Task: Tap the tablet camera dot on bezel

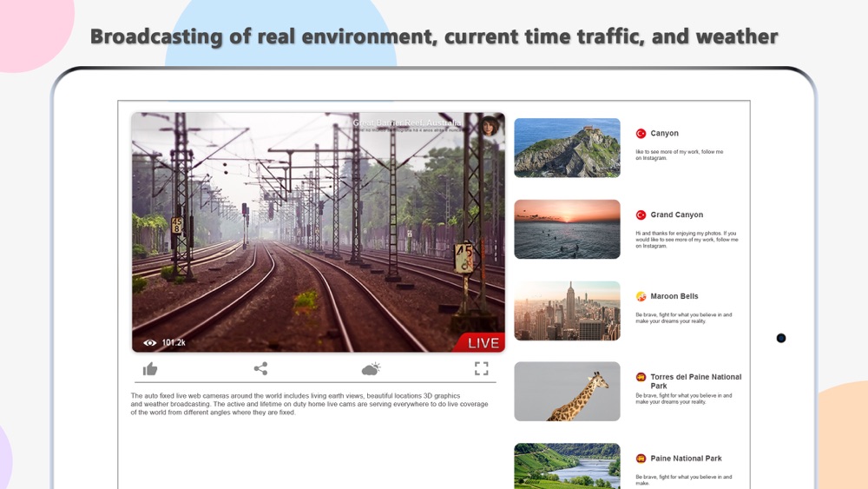Action: point(781,338)
